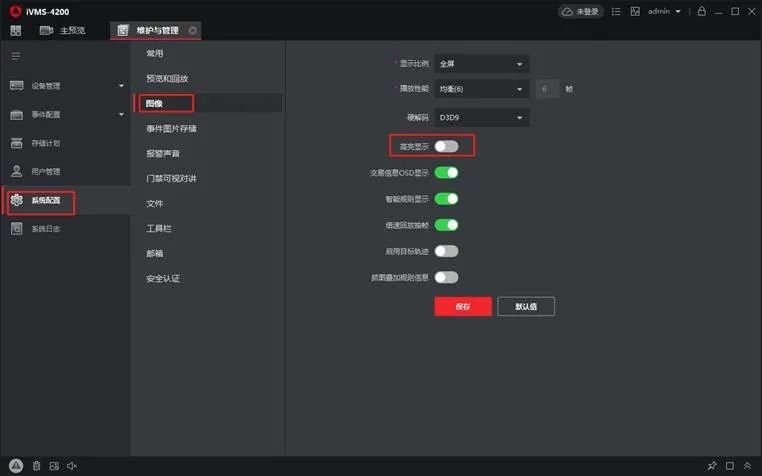Enable the 高亮显示 toggle switch
The image size is (762, 476).
[x=446, y=146]
